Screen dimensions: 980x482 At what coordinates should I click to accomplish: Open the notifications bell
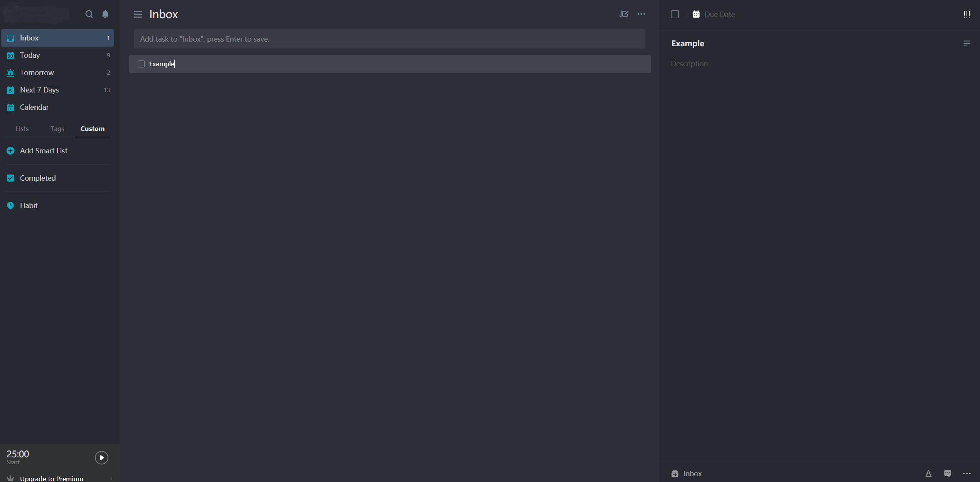[105, 14]
